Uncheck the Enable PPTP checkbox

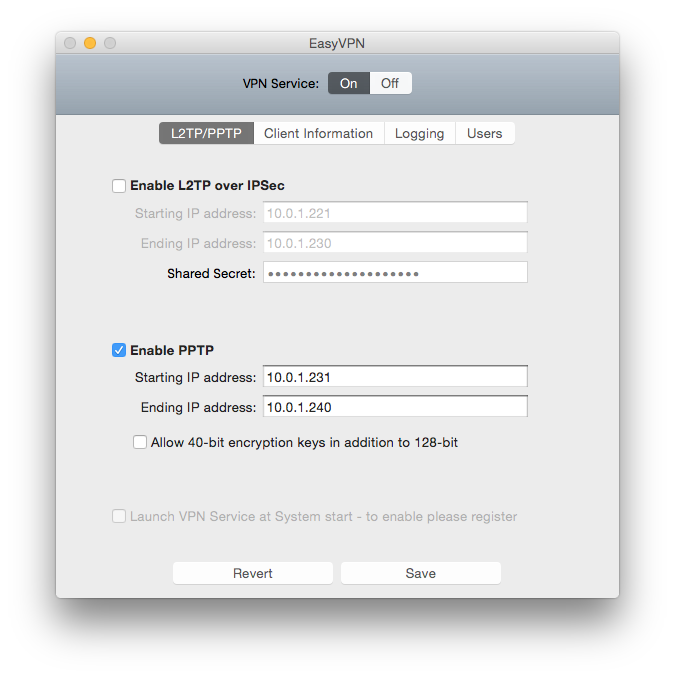119,350
